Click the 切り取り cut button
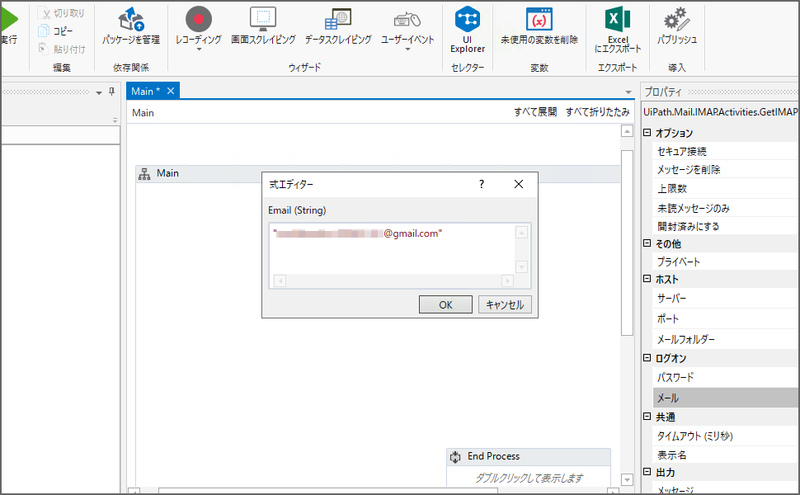 61,13
